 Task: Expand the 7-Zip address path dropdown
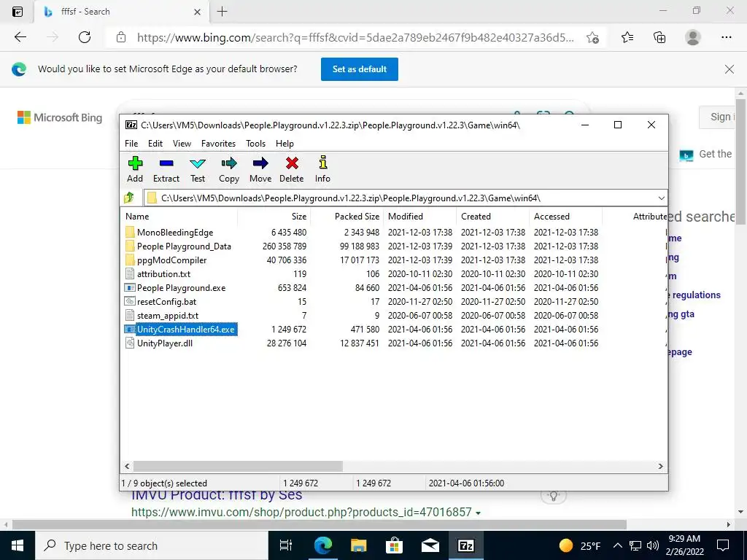(661, 198)
